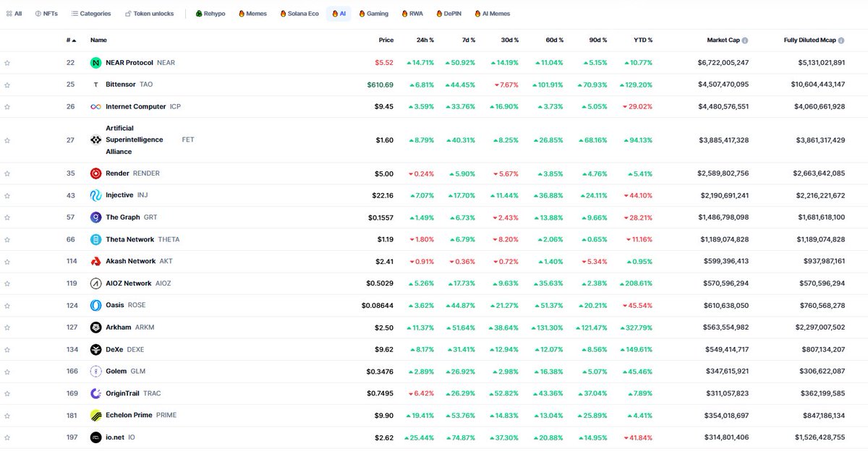Viewport: 868px width, 454px height.
Task: Star the Render row
Action: pyautogui.click(x=7, y=174)
